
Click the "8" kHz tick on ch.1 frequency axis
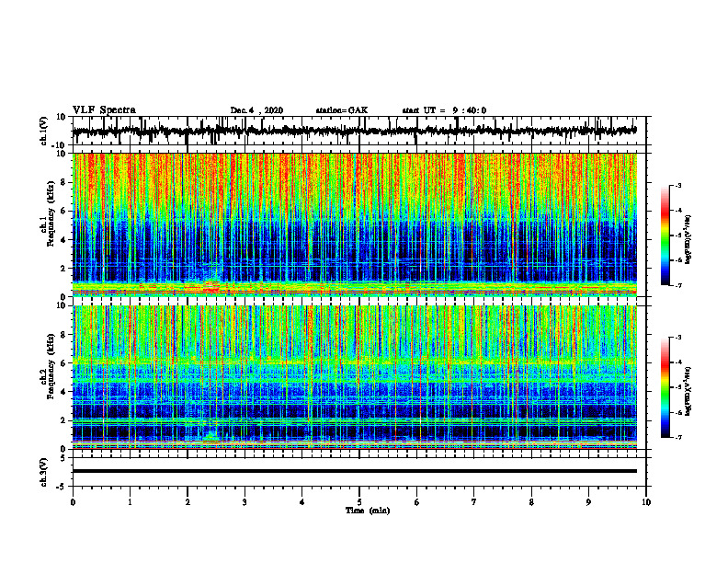(x=63, y=182)
